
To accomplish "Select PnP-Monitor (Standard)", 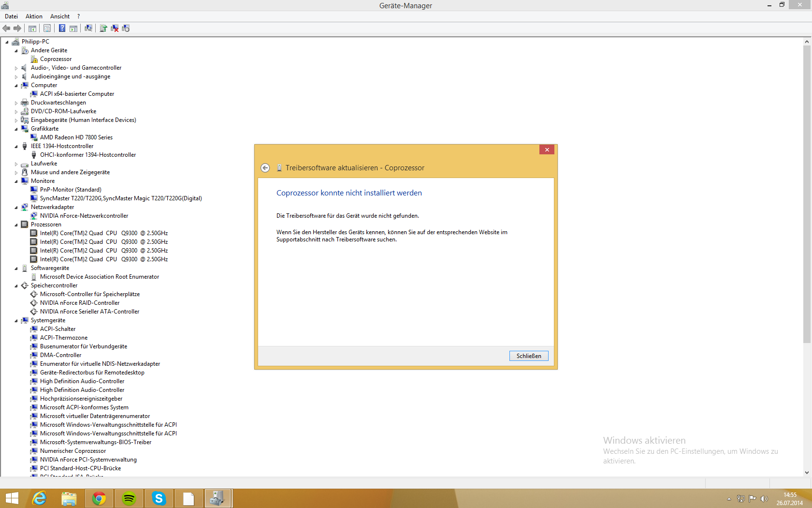I will click(x=71, y=190).
